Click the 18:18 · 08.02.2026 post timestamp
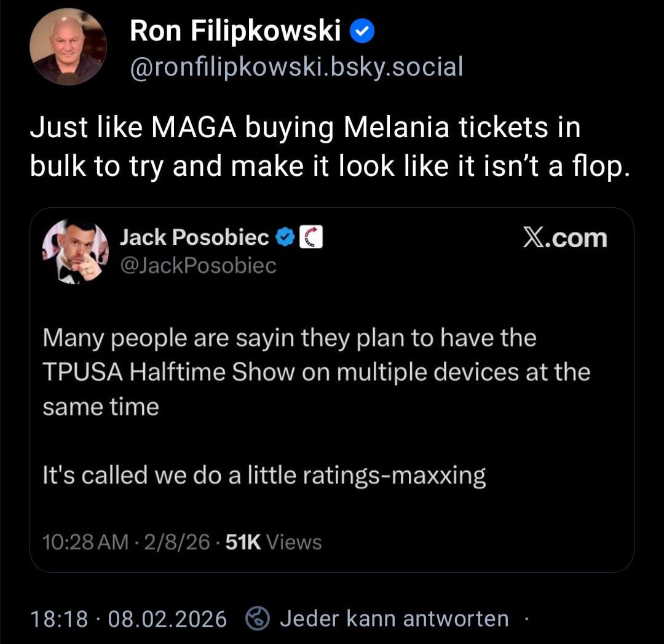The width and height of the screenshot is (664, 644). [128, 618]
